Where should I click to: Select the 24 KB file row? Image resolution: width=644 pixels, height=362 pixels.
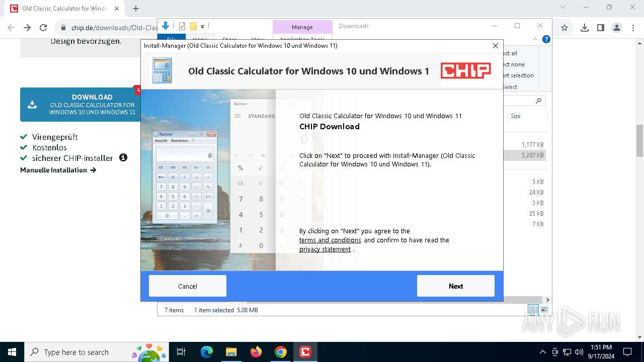click(526, 193)
